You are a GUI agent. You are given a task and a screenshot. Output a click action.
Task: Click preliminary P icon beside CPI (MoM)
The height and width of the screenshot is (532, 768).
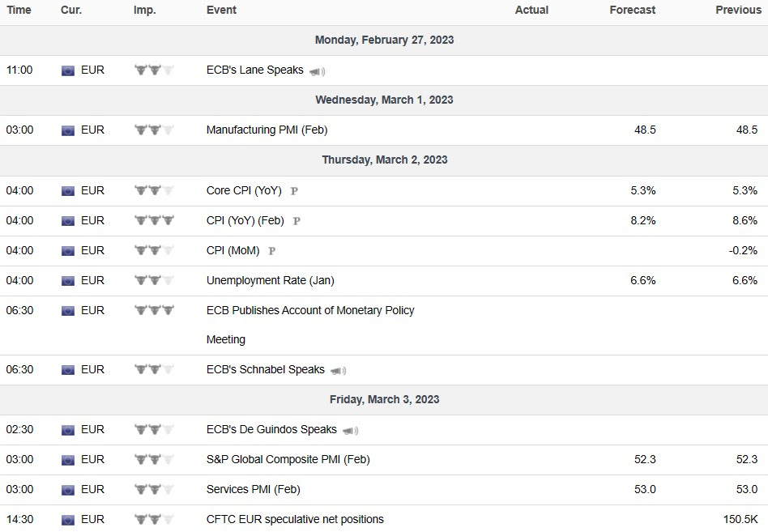[272, 251]
